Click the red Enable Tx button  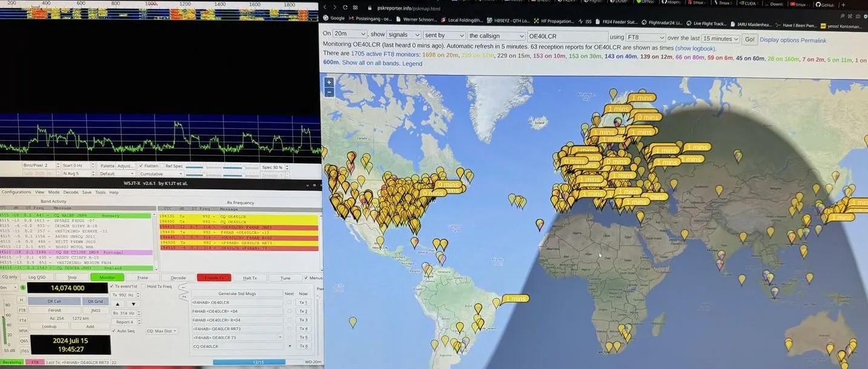click(214, 278)
